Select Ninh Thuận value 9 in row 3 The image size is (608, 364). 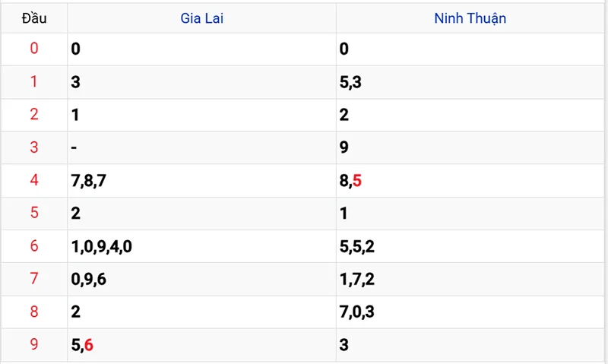[x=344, y=147]
